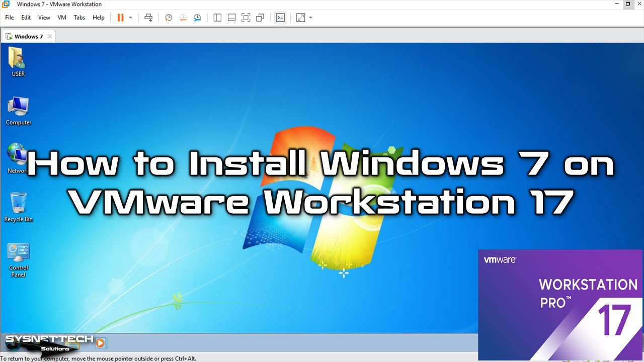The height and width of the screenshot is (362, 644).
Task: Open the File menu
Action: (x=10, y=18)
